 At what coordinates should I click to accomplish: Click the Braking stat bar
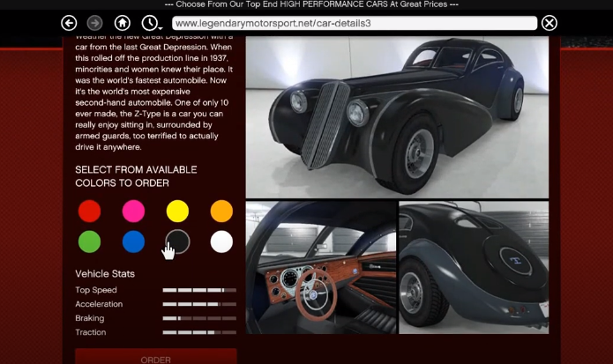(199, 318)
